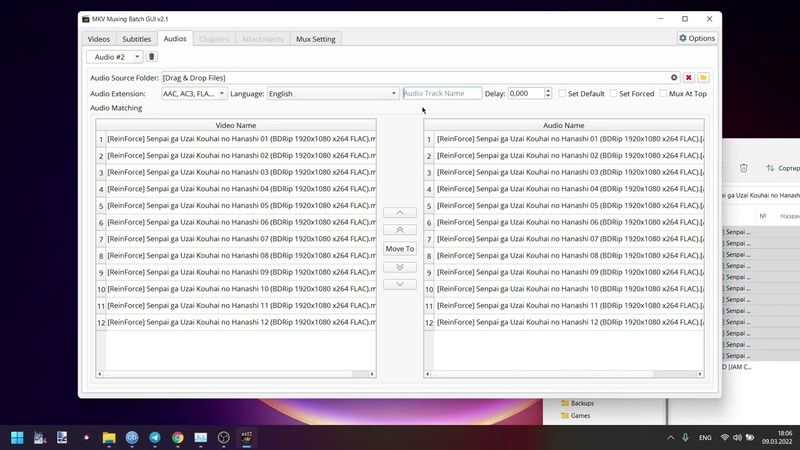Click the MKV Muxing Batch GUI taskbar icon

tap(246, 438)
